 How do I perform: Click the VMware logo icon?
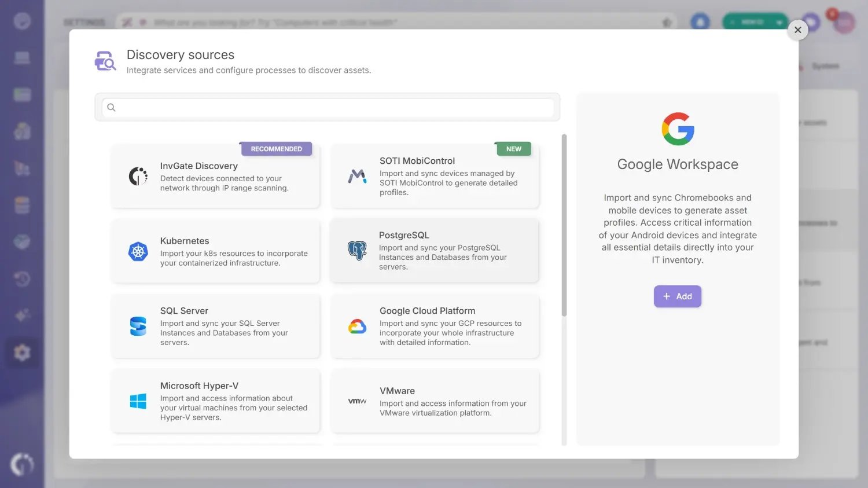357,401
